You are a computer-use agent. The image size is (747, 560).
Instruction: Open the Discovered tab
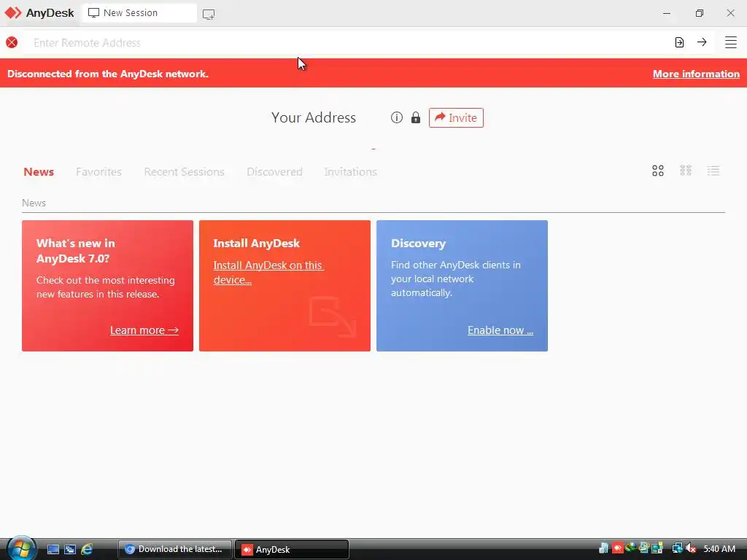274,172
